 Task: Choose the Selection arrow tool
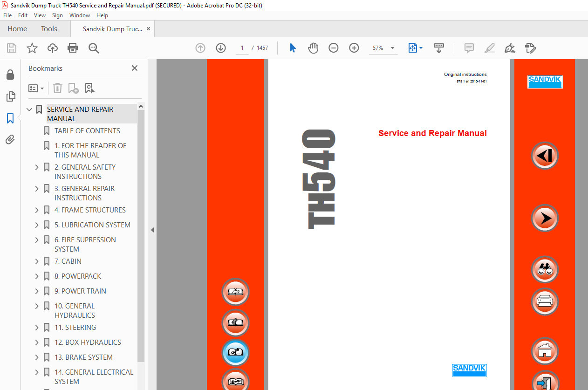293,48
